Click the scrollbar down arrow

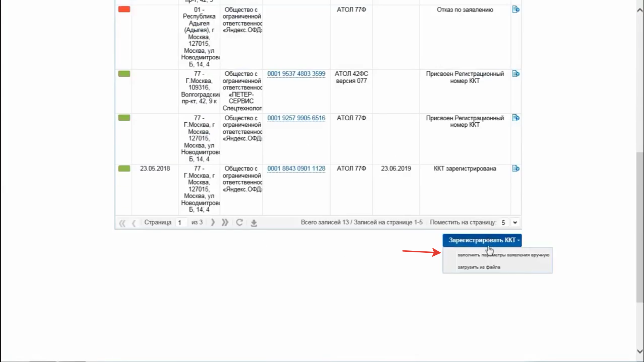640,351
